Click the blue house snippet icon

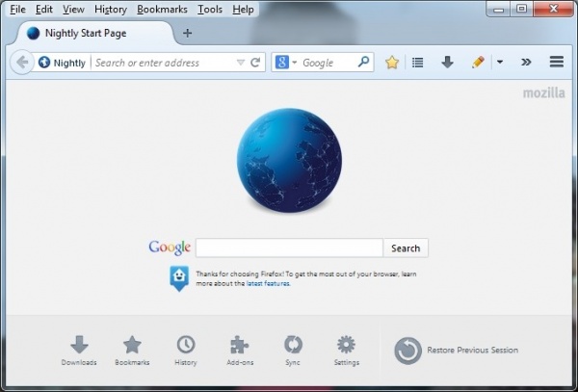[179, 278]
